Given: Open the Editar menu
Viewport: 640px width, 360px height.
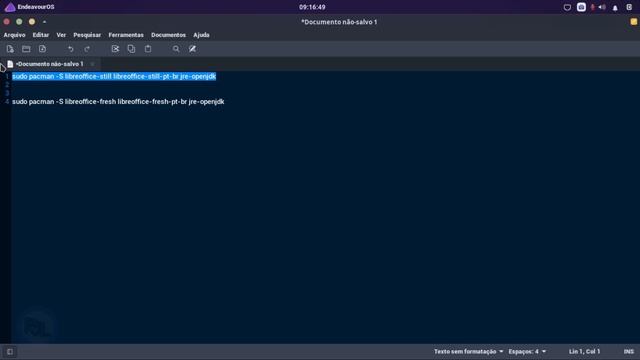Looking at the screenshot, I should coord(41,35).
